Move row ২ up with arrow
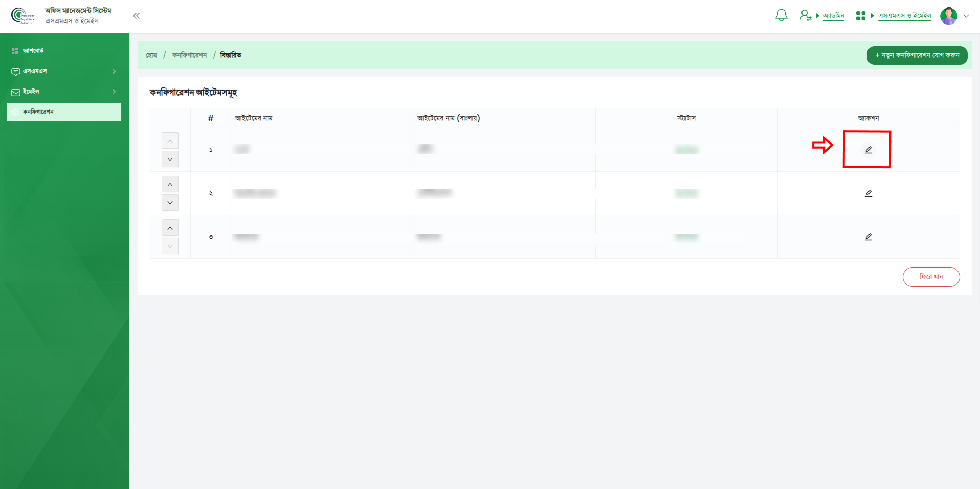Image resolution: width=980 pixels, height=489 pixels. point(170,185)
